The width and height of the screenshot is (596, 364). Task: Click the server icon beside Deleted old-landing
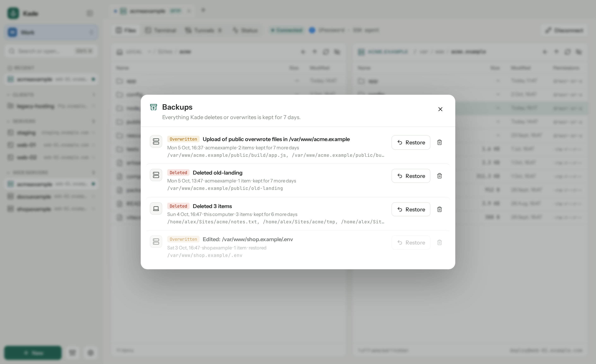pos(156,175)
